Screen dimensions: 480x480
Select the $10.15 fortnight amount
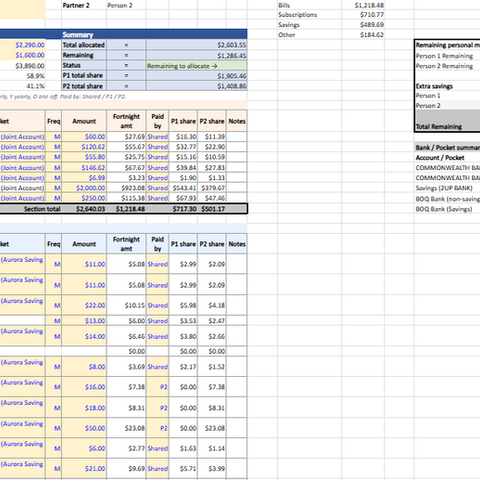point(126,305)
